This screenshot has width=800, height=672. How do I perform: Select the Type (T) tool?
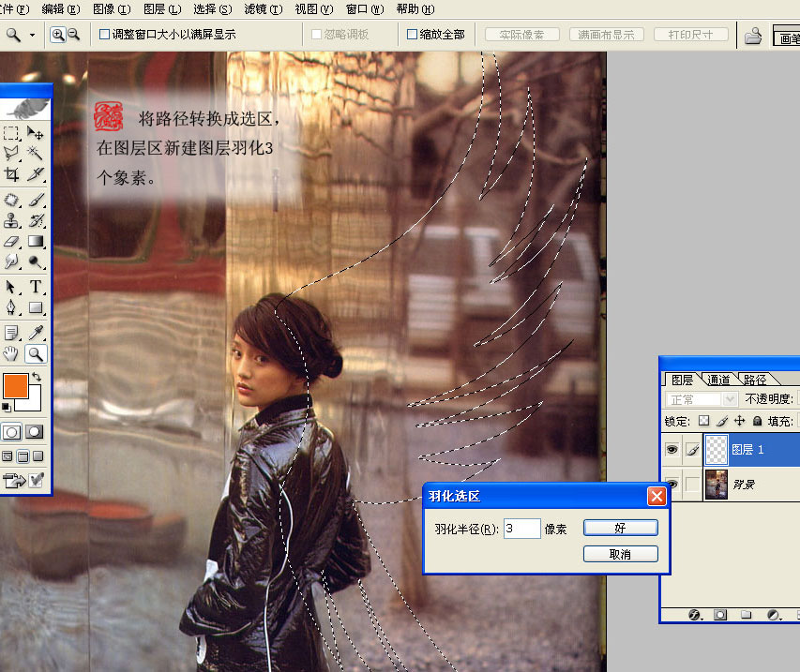[36, 287]
